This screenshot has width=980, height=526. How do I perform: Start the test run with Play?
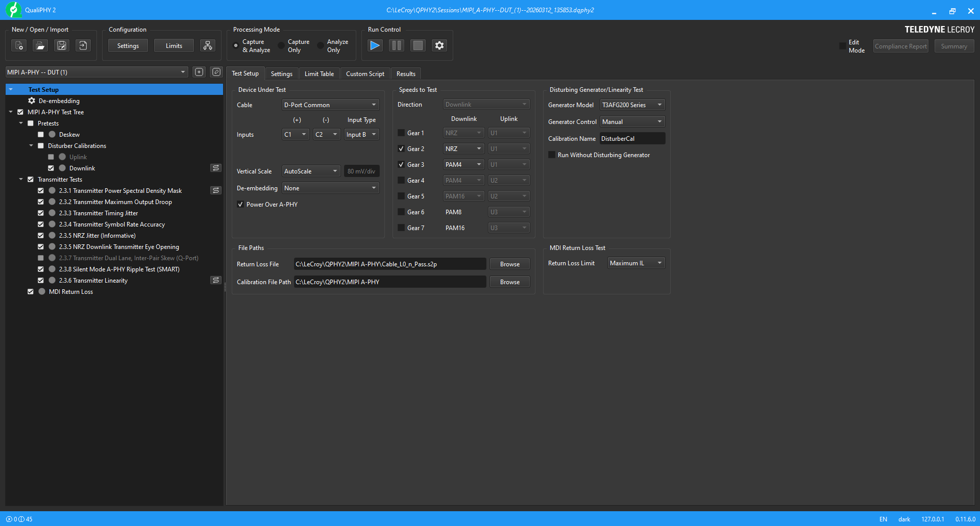(375, 46)
